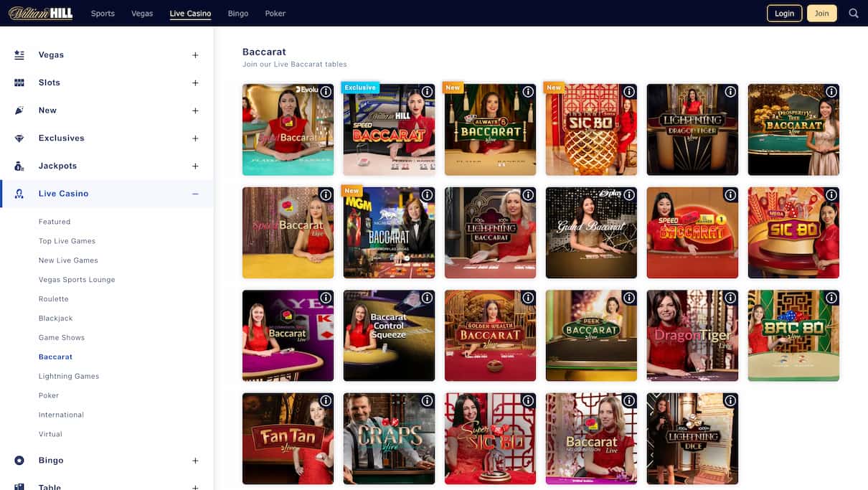This screenshot has width=868, height=490.
Task: Open info icon on Golden Wealth Baccarat
Action: point(528,298)
